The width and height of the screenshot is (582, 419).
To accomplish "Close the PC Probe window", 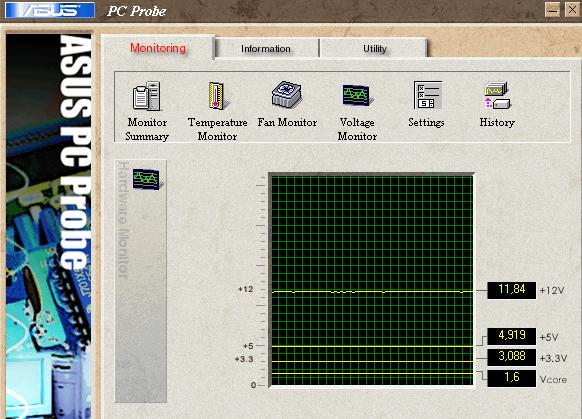I will 572,10.
